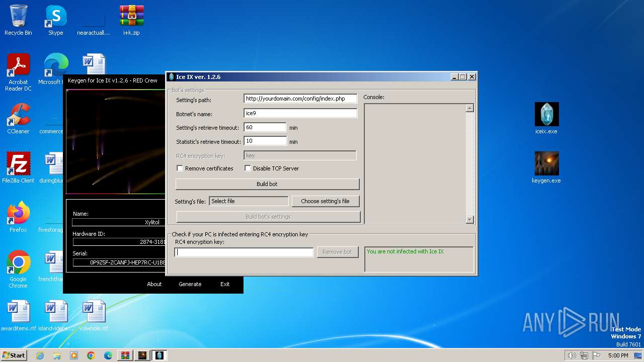644x362 pixels.
Task: Click the Console output area
Action: click(x=415, y=163)
